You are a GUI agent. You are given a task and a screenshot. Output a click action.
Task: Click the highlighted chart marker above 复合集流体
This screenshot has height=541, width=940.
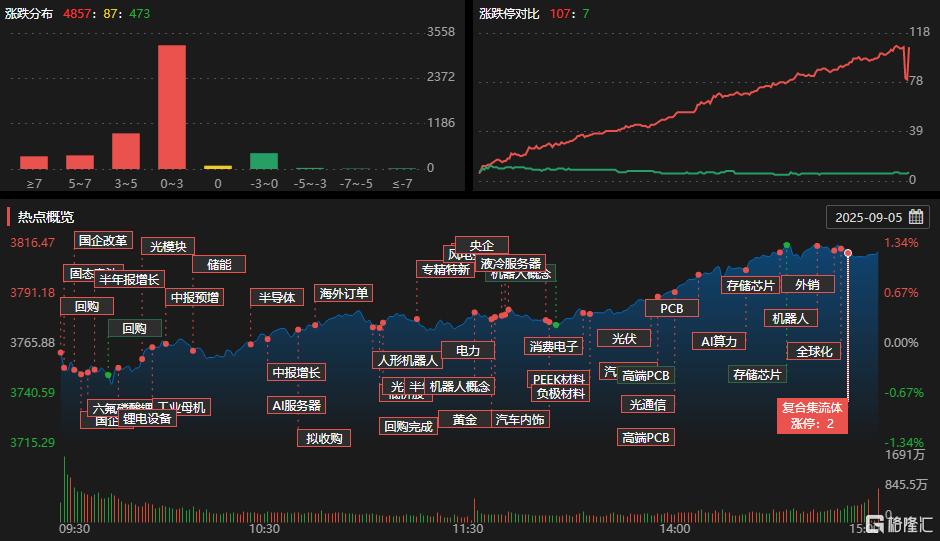[x=848, y=253]
